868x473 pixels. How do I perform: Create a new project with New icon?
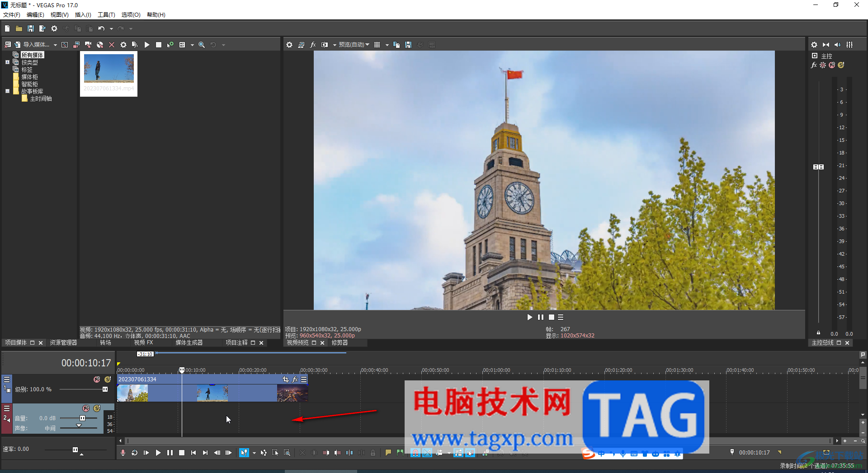point(7,28)
